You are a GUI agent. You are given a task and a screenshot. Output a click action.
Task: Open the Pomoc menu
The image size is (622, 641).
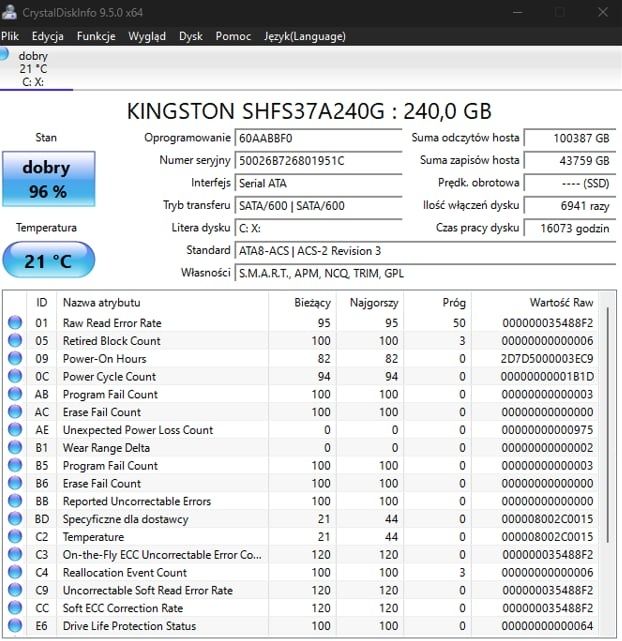(233, 36)
